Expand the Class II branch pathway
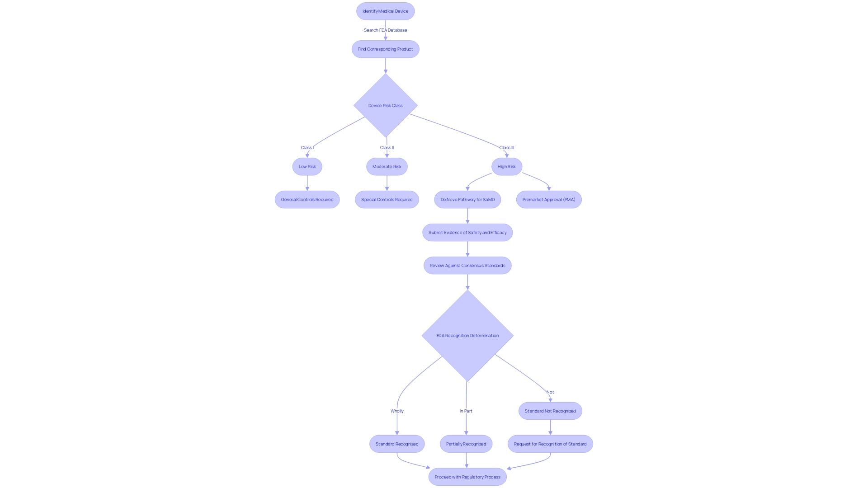This screenshot has height=488, width=868. 387,166
